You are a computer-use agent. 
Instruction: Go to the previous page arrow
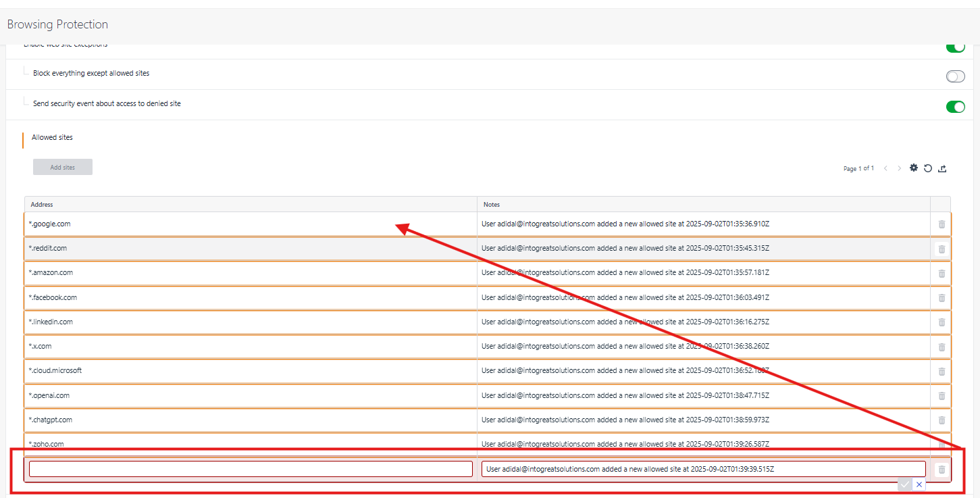tap(885, 168)
